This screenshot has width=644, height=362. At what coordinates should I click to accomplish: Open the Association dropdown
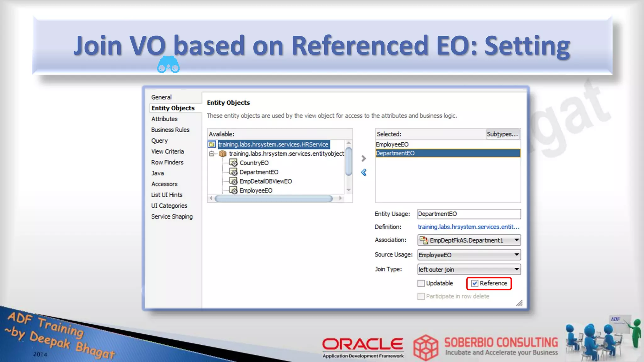(x=516, y=240)
